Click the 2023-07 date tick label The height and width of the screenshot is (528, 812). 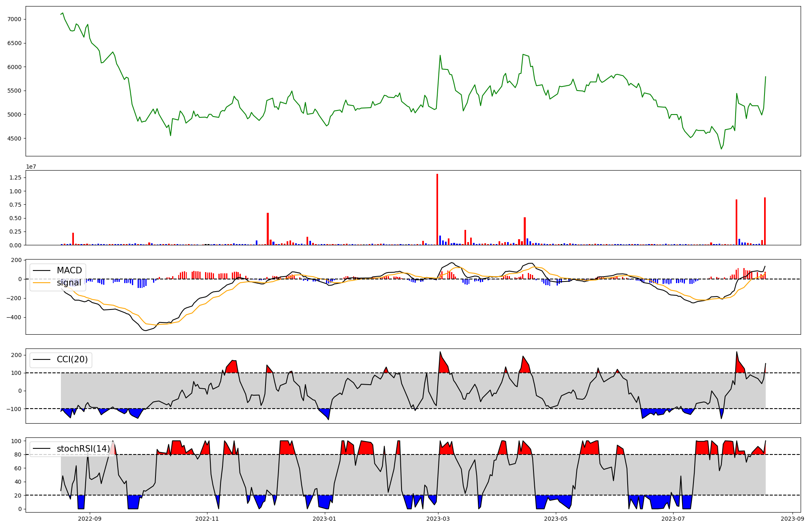[x=673, y=518]
